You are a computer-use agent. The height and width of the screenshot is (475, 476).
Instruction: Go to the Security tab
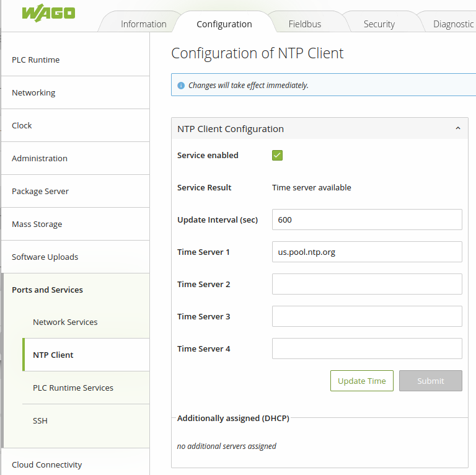point(379,24)
